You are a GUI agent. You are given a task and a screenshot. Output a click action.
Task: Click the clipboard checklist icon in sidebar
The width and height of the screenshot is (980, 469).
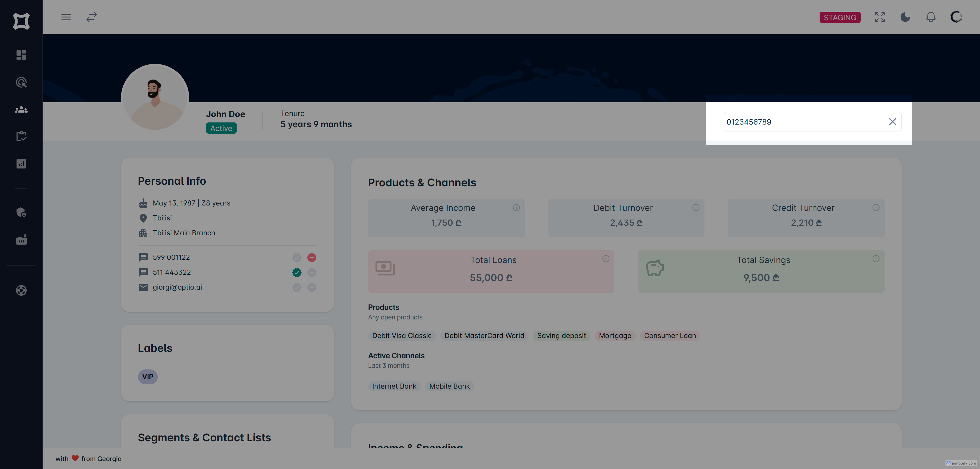pyautogui.click(x=21, y=137)
